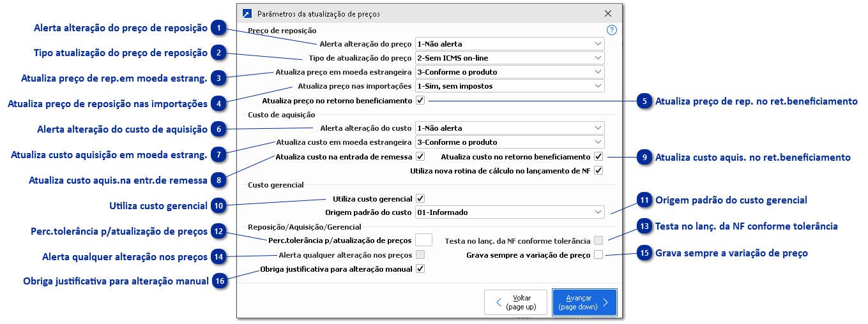
Task: Expand 'Atualiza custo em moeda estrangeira' dropdown
Action: pos(509,142)
